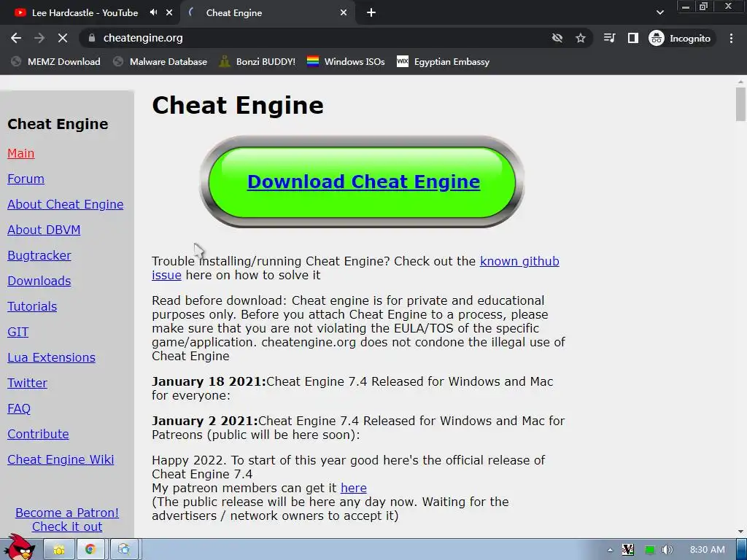This screenshot has height=560, width=747.
Task: Open the third taskbar application icon
Action: pos(124,550)
